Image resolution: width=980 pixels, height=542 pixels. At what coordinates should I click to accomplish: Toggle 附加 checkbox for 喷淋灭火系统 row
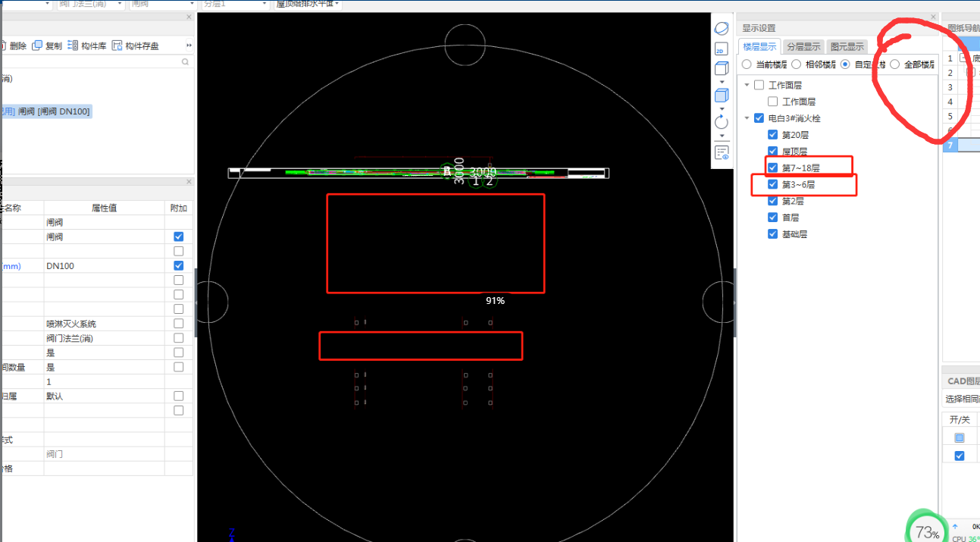(x=179, y=324)
